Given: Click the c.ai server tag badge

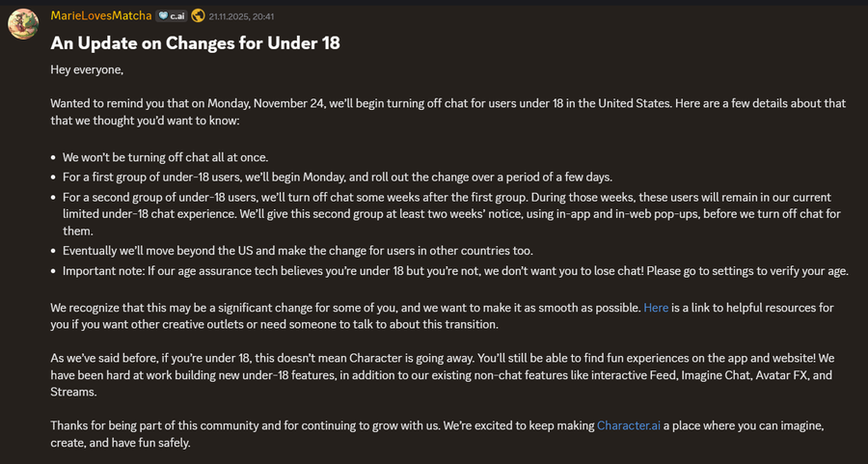Looking at the screenshot, I should pyautogui.click(x=172, y=15).
